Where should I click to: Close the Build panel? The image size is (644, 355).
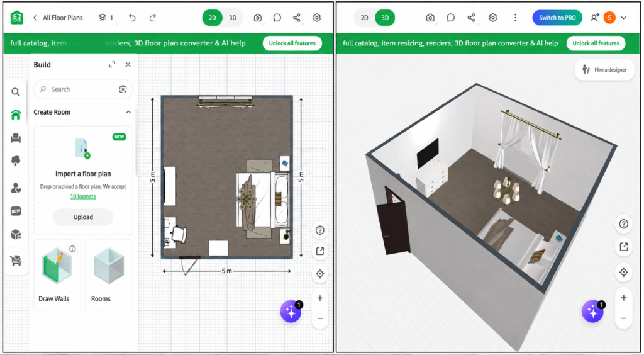128,64
